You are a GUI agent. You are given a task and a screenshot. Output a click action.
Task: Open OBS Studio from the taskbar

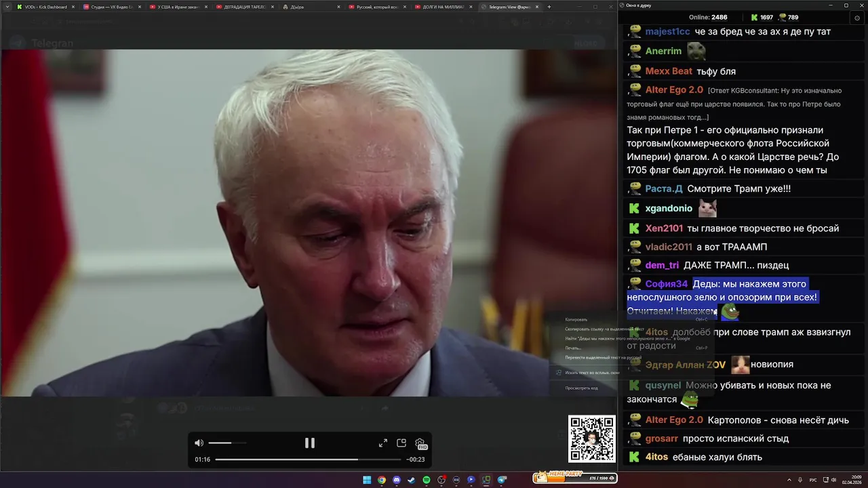click(x=441, y=480)
